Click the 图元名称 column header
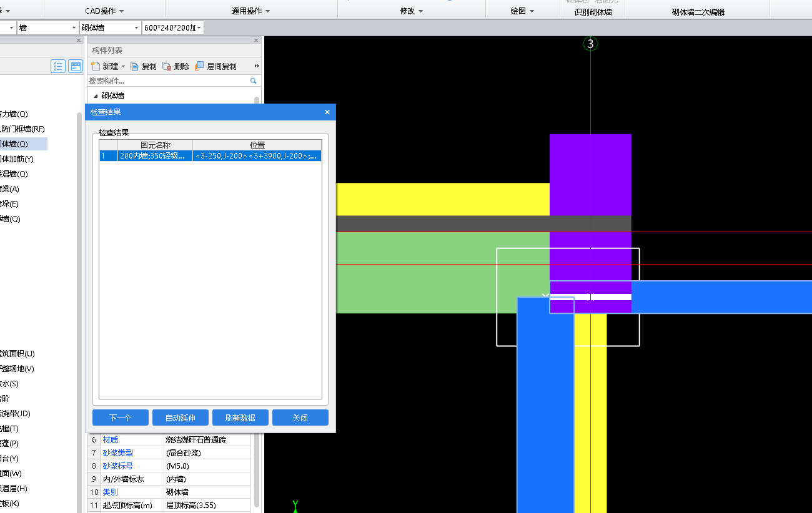 [155, 145]
